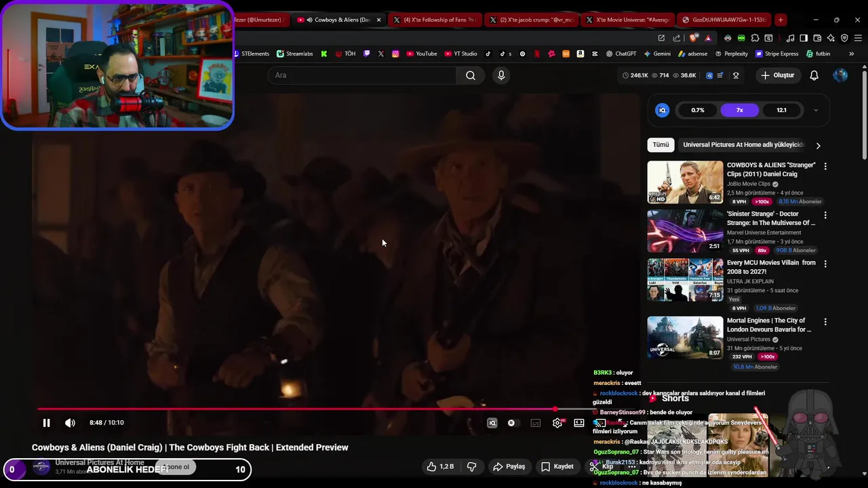This screenshot has width=868, height=488.
Task: Open STElements bookmark
Action: click(x=252, y=54)
